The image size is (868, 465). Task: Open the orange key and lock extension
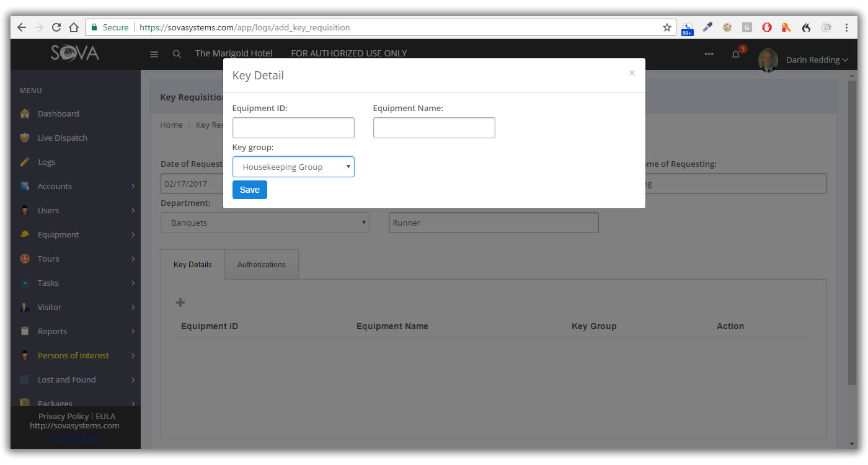pyautogui.click(x=786, y=27)
